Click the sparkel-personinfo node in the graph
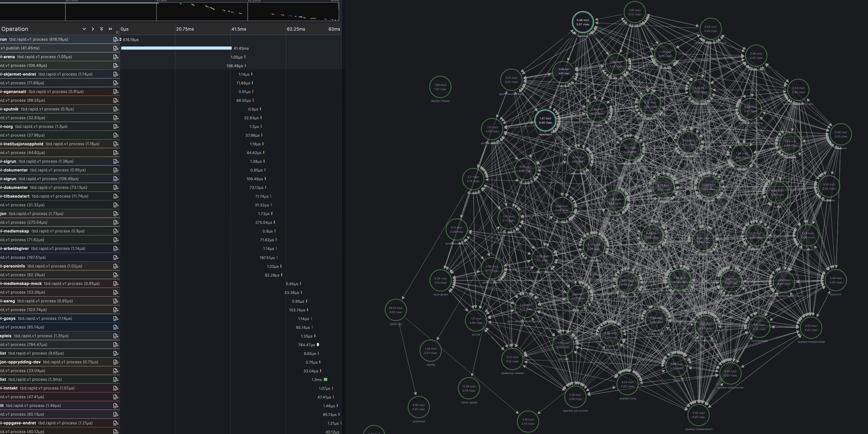The height and width of the screenshot is (434, 868). tap(575, 397)
